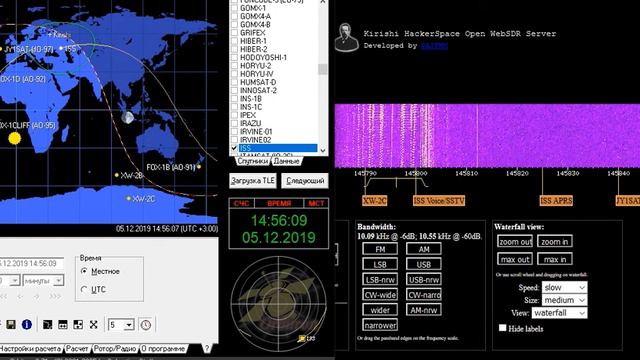Click the ISS Voice/SSTV frequency label
This screenshot has height=360, width=640.
[439, 200]
